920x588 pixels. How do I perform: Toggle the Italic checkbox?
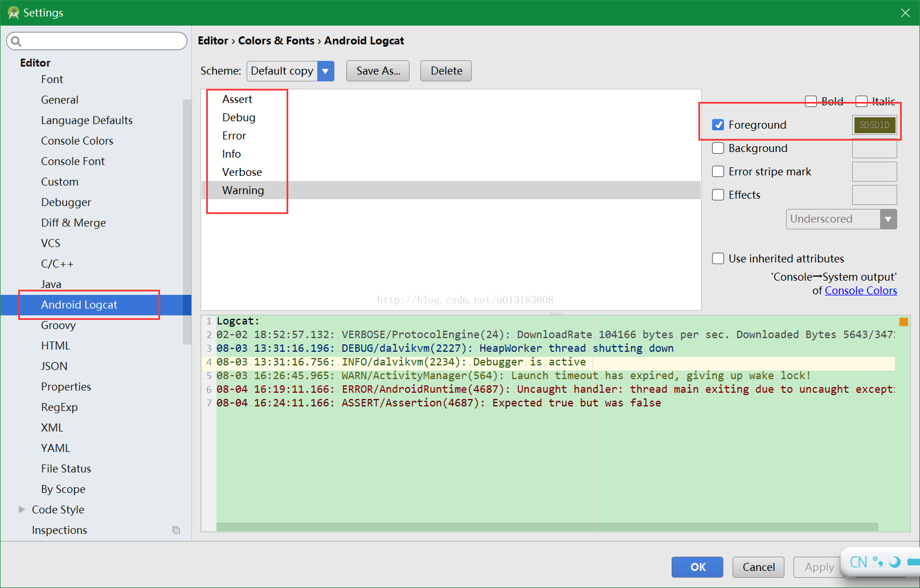pos(861,101)
